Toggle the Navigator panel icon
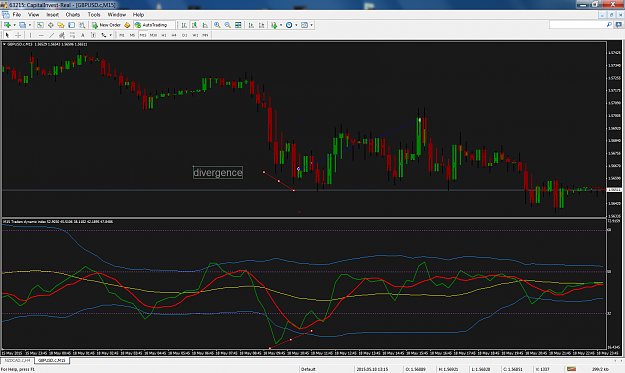The height and width of the screenshot is (373, 625). pyautogui.click(x=61, y=25)
